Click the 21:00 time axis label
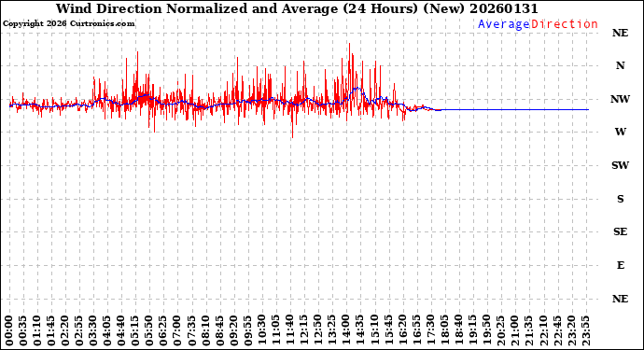 514,331
